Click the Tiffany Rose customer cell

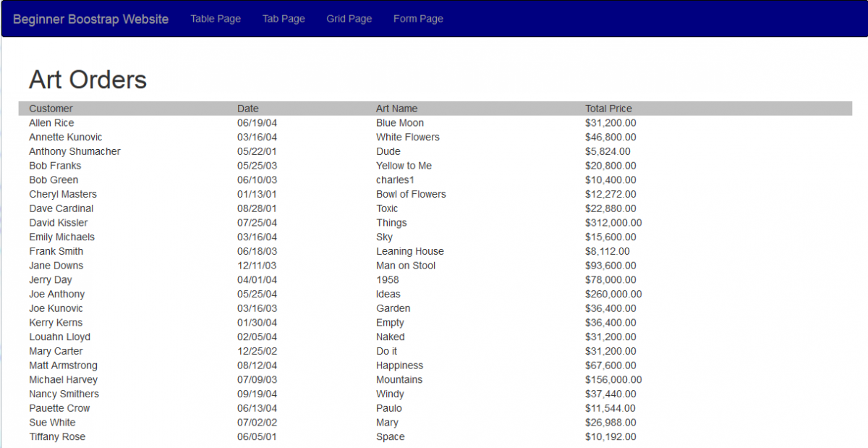tap(57, 436)
